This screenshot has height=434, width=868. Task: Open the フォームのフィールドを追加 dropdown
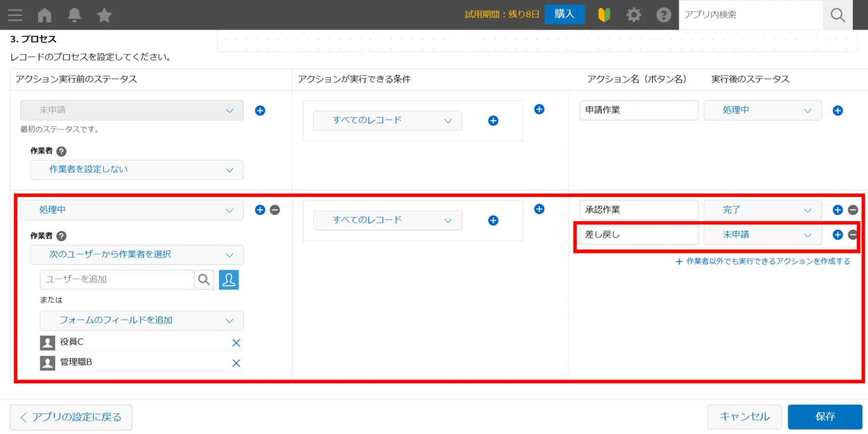click(142, 321)
